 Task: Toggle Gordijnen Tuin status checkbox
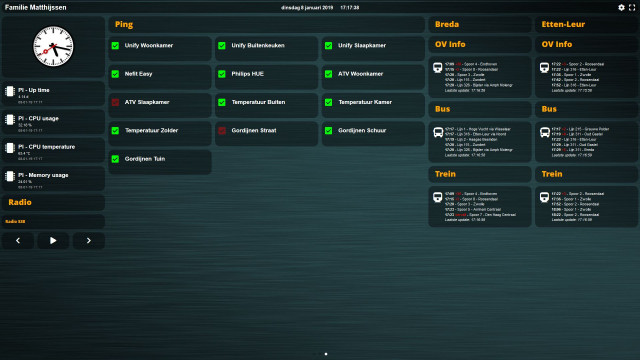tap(116, 159)
